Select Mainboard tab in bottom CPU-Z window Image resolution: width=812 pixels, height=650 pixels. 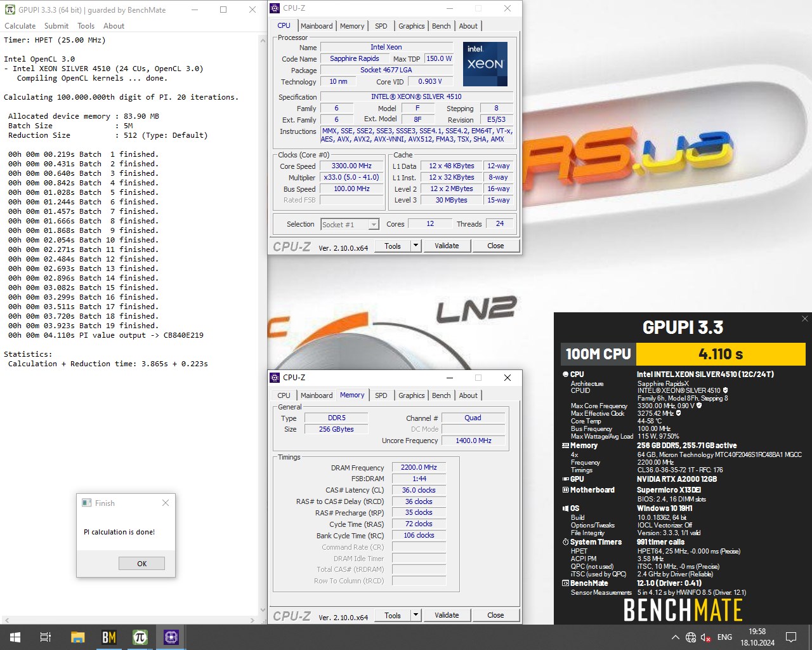(x=317, y=395)
